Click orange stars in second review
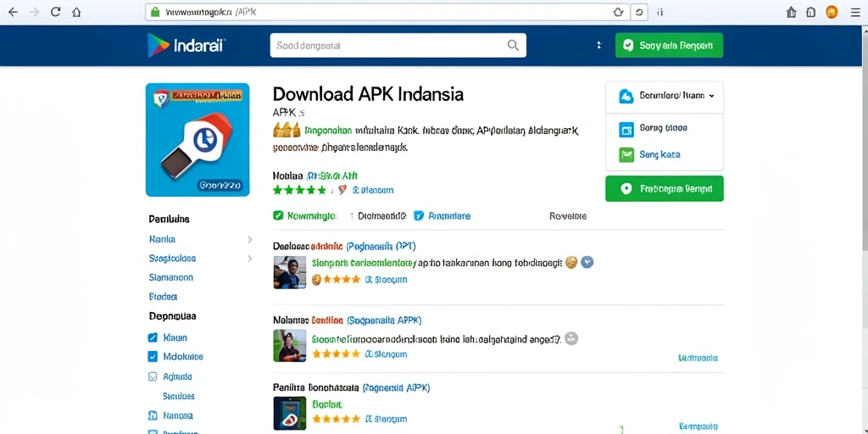 click(x=336, y=354)
